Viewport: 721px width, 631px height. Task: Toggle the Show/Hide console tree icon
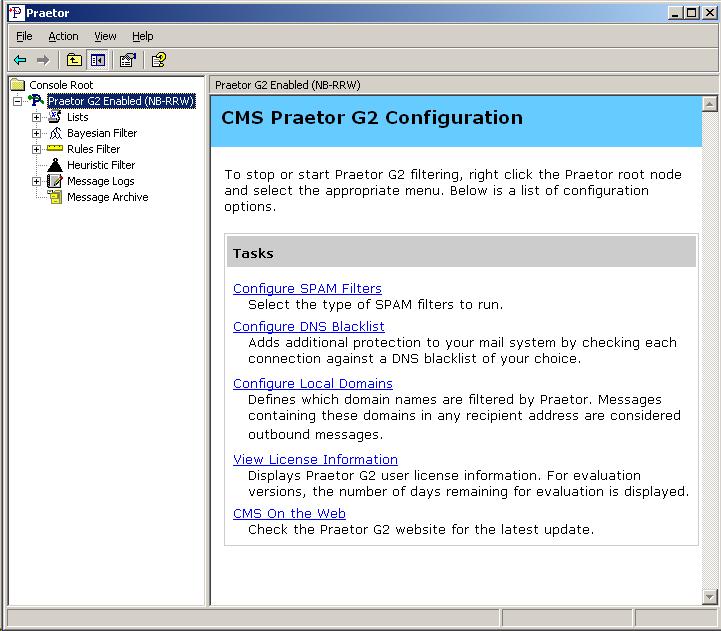coord(98,60)
